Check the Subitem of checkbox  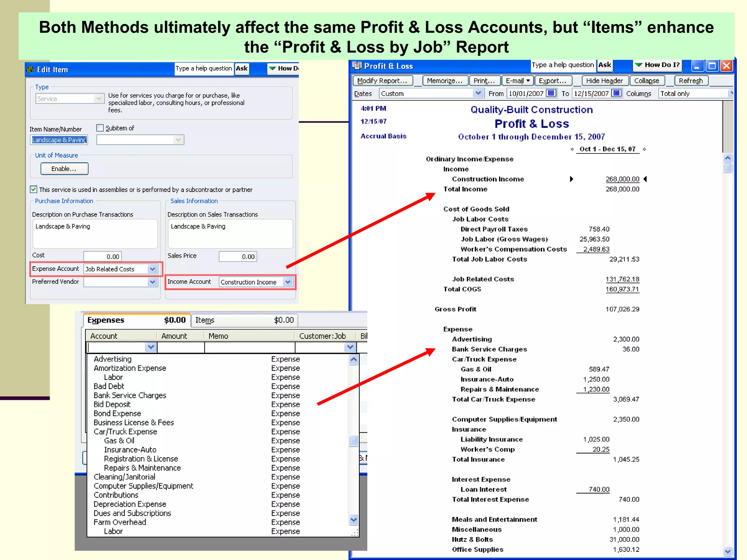pyautogui.click(x=100, y=128)
